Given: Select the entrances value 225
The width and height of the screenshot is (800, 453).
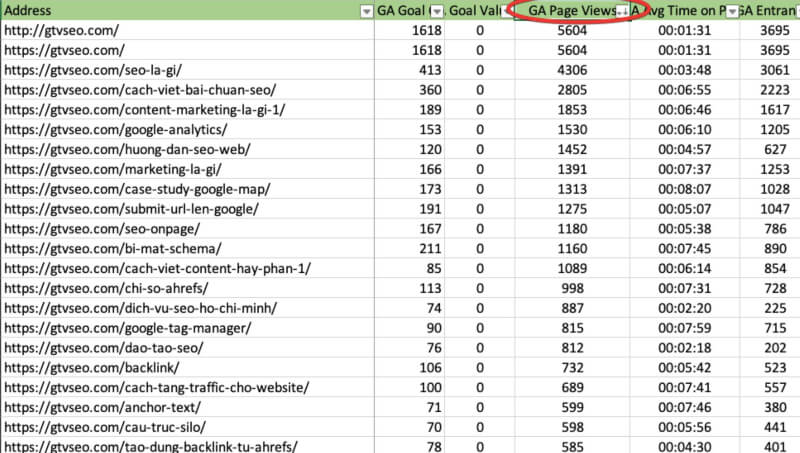Looking at the screenshot, I should [770, 308].
